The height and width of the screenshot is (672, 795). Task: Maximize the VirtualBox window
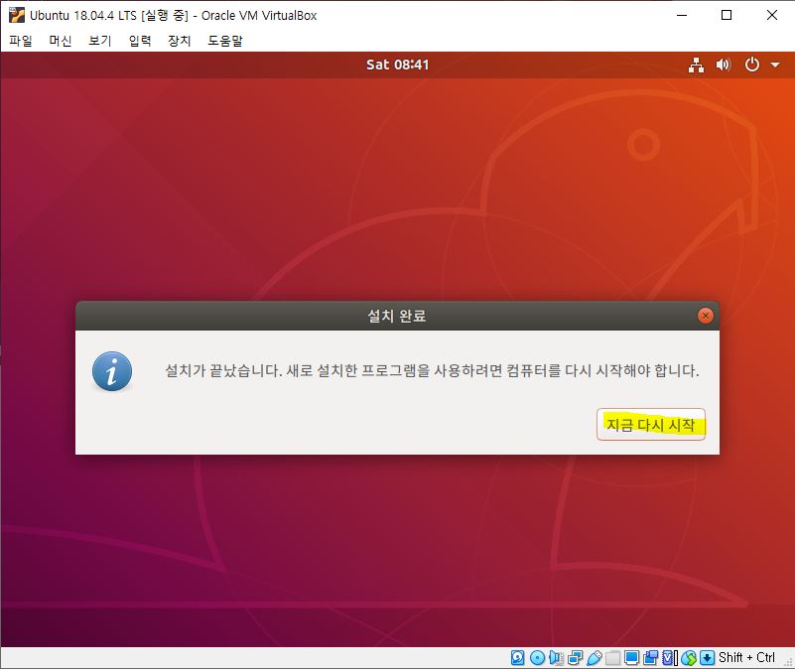tap(727, 15)
